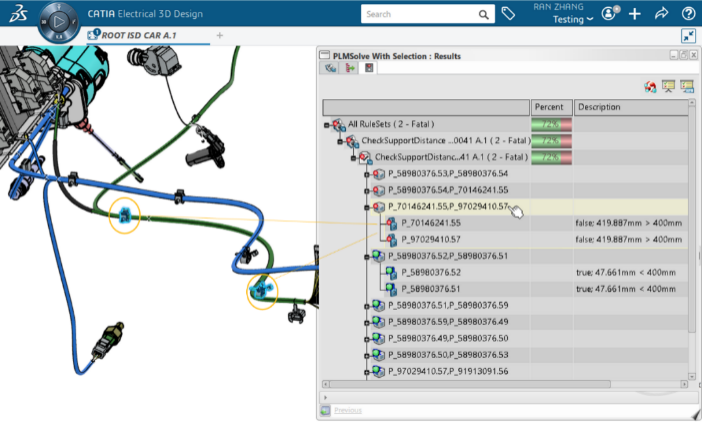702x422 pixels.
Task: Click the Previous link
Action: (347, 410)
